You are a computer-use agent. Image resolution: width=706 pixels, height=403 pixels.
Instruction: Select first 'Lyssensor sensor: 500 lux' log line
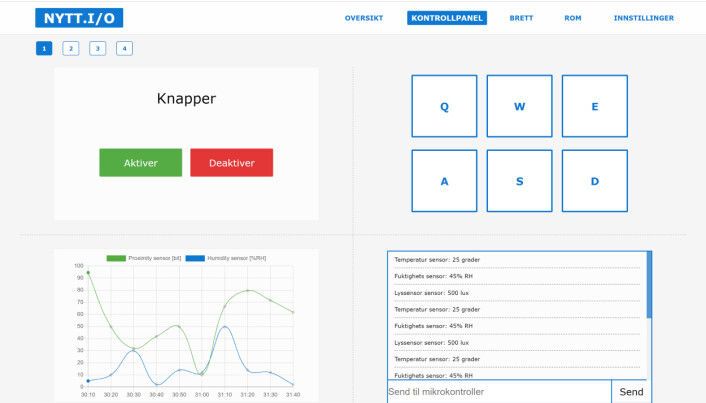click(431, 293)
